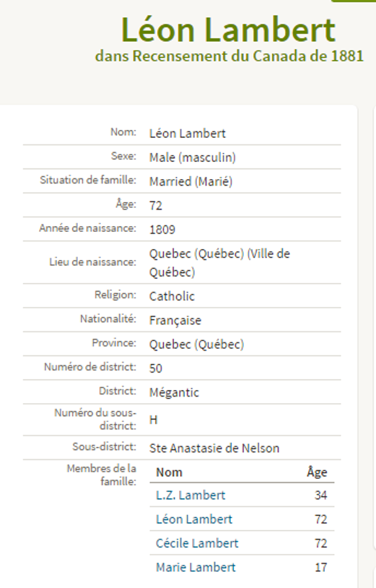Select the birth year value 1809
Screen dimensions: 376x588
(162, 229)
